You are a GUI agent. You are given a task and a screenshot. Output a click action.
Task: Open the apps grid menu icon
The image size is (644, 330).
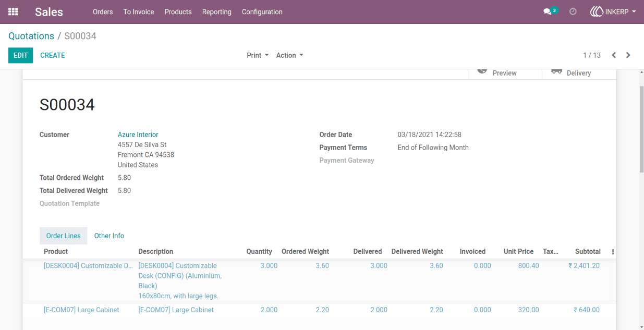13,11
